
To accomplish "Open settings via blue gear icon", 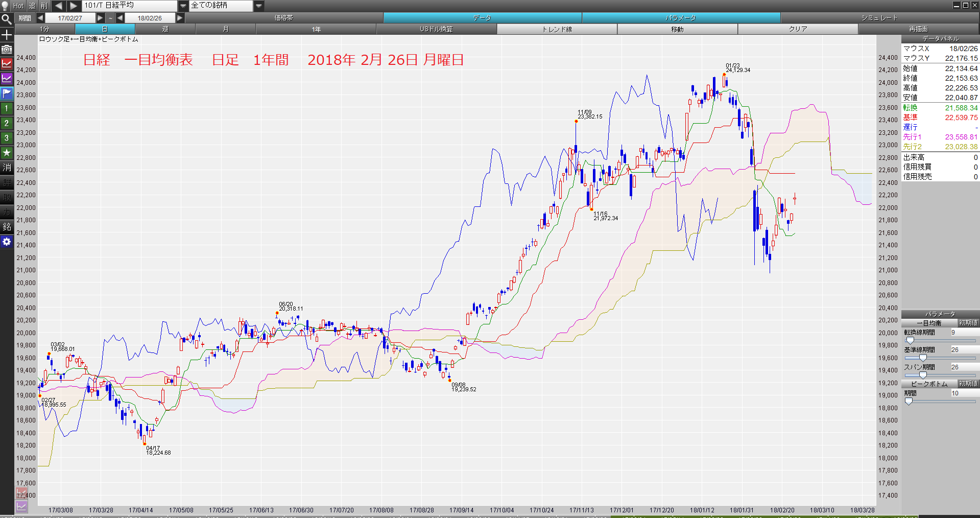I will (x=7, y=242).
